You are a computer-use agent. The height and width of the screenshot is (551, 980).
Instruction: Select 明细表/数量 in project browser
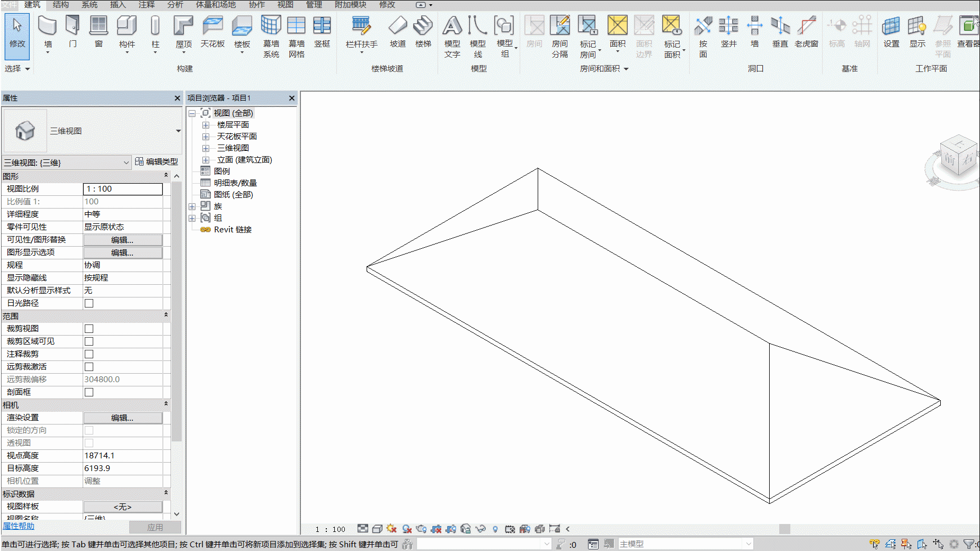pos(235,183)
